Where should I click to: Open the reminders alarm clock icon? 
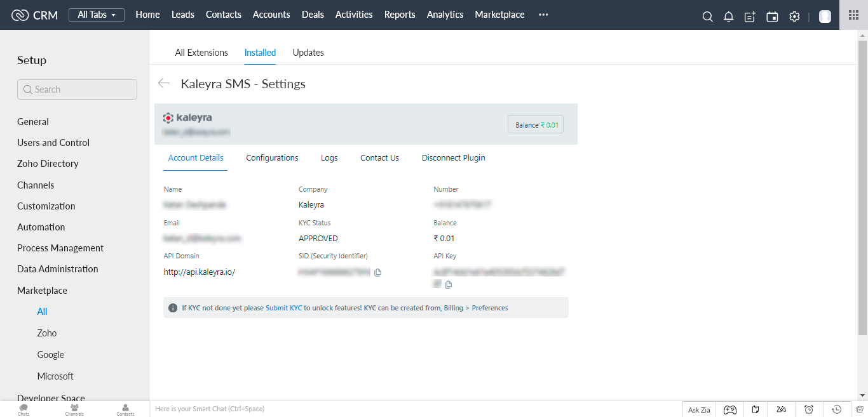click(x=809, y=409)
